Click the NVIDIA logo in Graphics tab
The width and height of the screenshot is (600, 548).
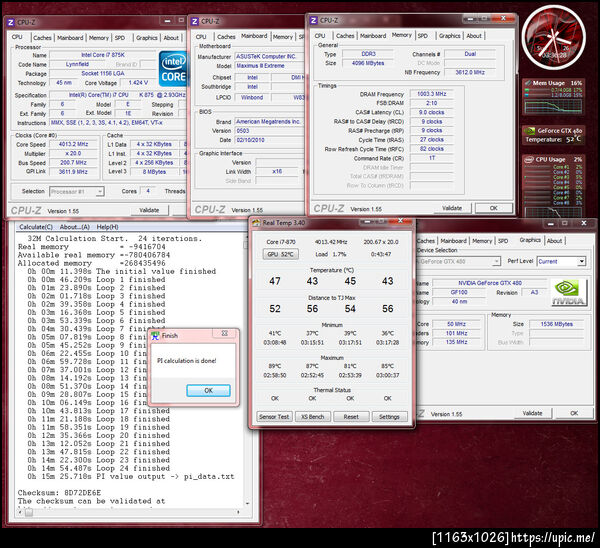pos(568,292)
